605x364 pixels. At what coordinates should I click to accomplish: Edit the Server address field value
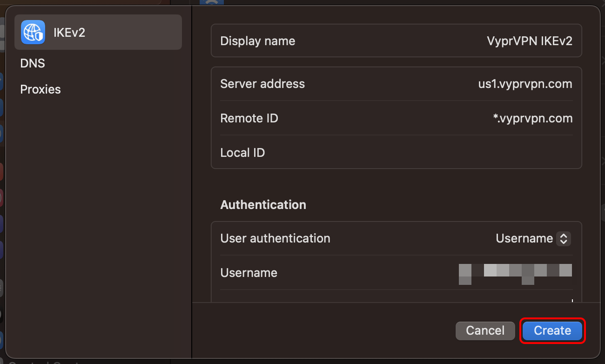[x=525, y=84]
